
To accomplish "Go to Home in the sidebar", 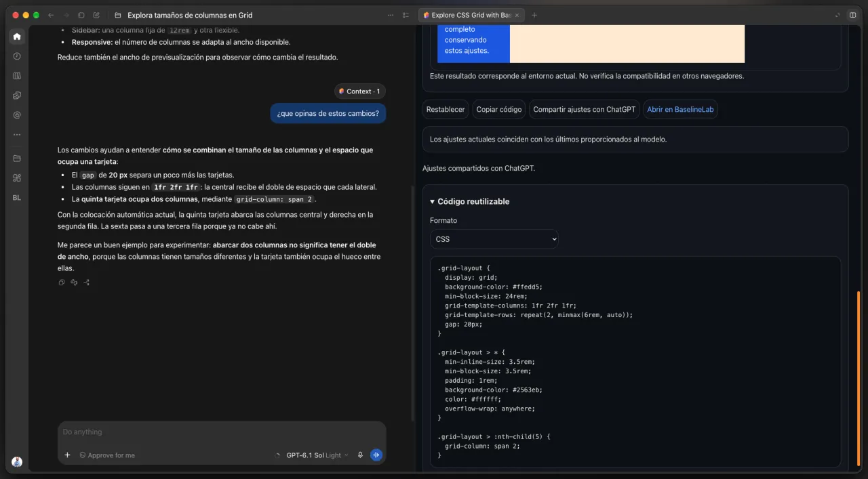I will pos(17,37).
